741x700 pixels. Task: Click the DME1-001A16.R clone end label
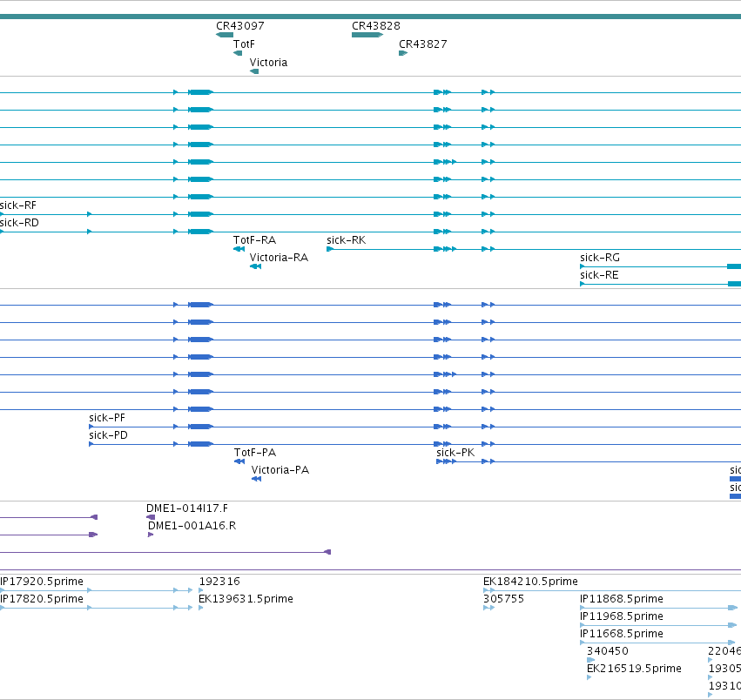pos(192,526)
